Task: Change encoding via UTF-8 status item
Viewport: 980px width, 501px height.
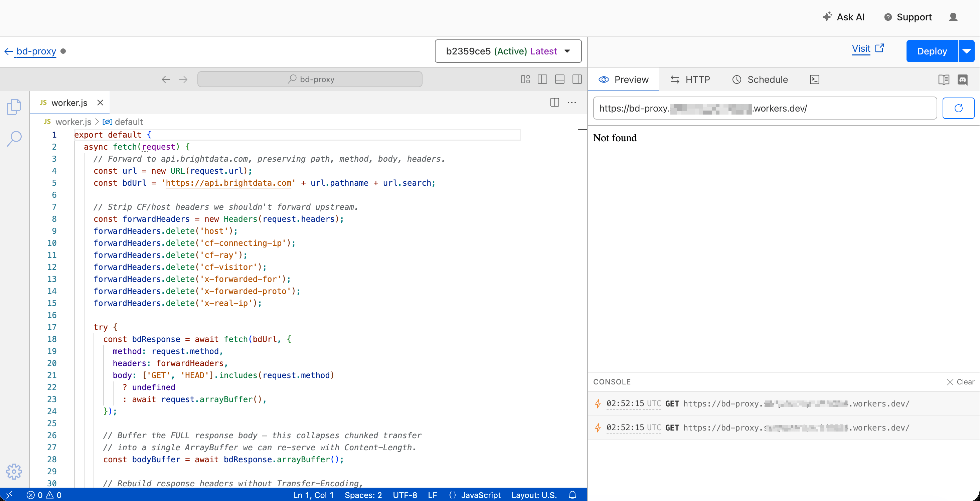Action: (405, 495)
